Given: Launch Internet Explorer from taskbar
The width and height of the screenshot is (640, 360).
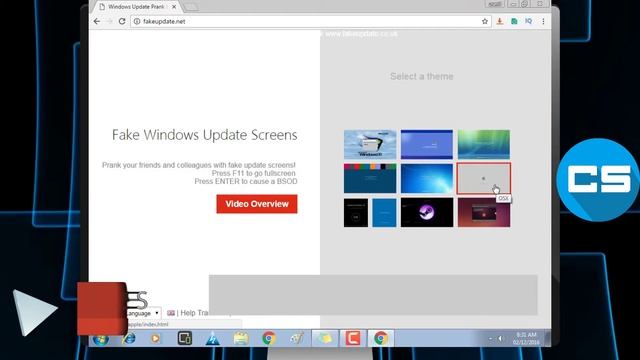Looking at the screenshot, I should (x=129, y=338).
